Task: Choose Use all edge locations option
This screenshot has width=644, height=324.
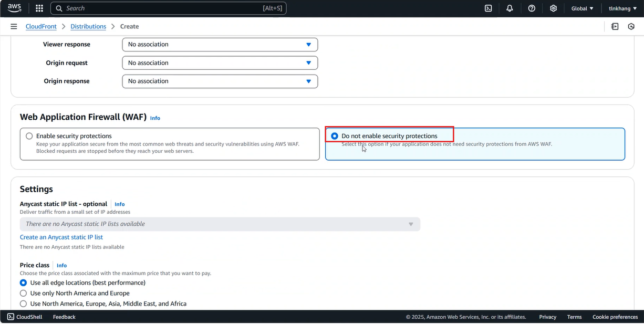Action: pyautogui.click(x=23, y=283)
